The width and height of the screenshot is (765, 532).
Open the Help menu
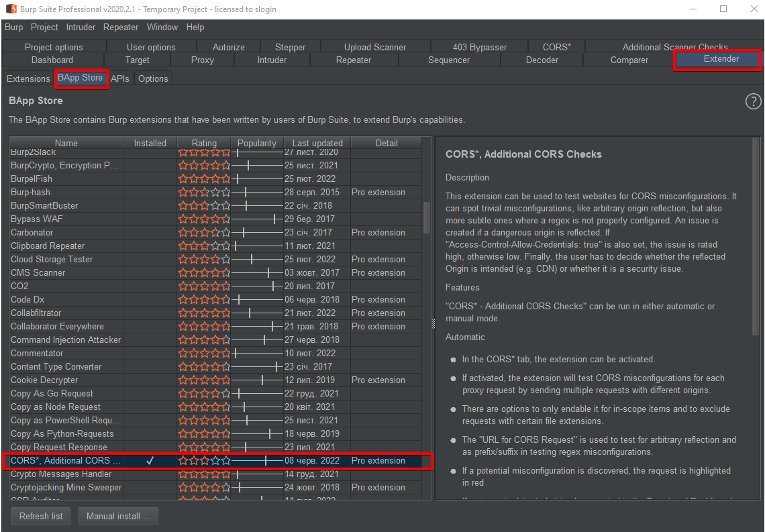click(195, 28)
